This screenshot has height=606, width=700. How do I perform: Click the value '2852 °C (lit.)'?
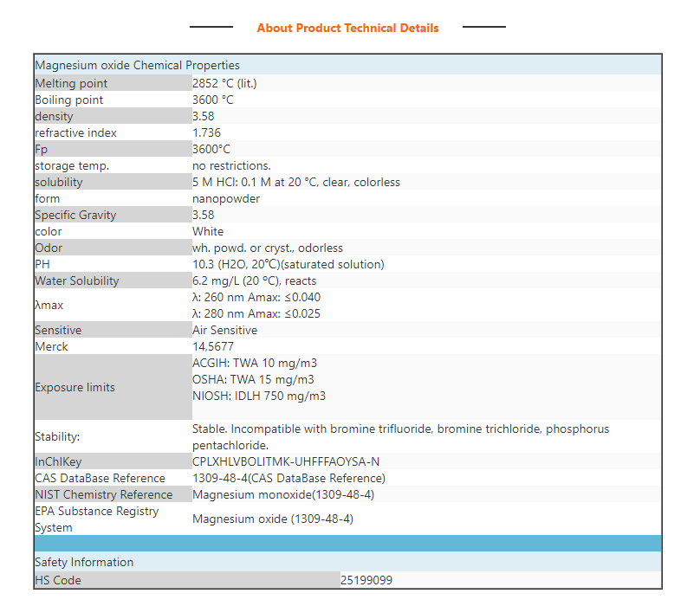[x=224, y=83]
